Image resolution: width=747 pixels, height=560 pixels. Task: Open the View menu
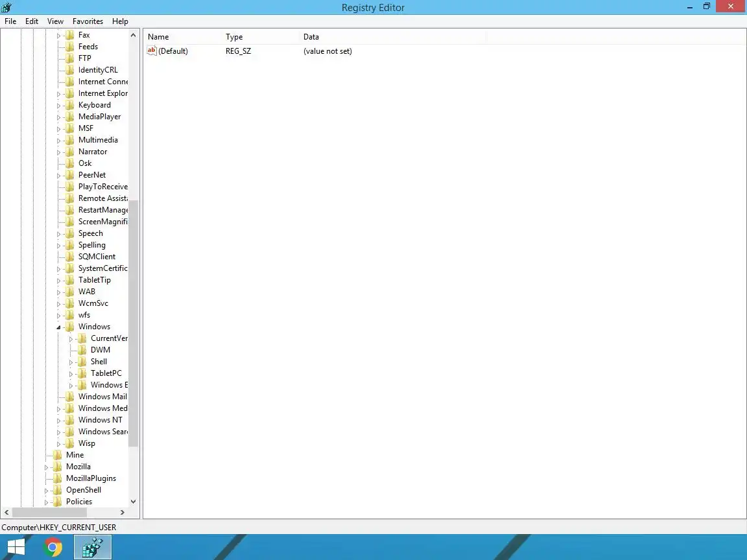[55, 21]
